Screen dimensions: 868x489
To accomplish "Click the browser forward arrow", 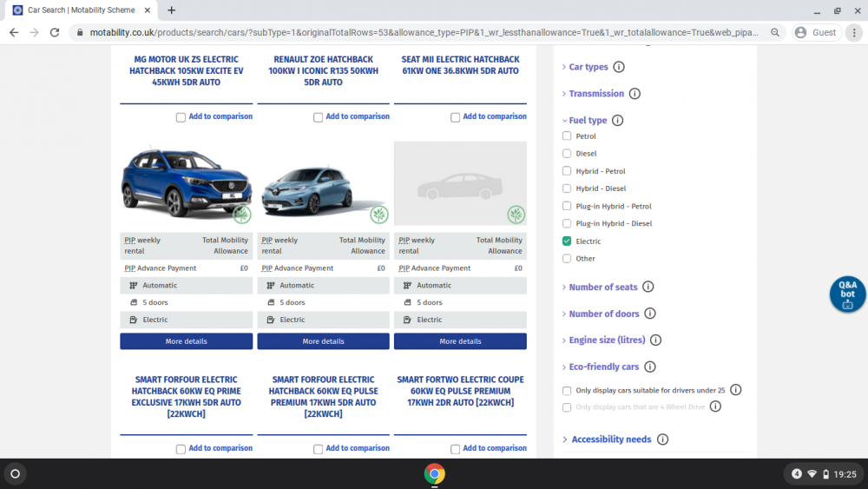I will [35, 33].
